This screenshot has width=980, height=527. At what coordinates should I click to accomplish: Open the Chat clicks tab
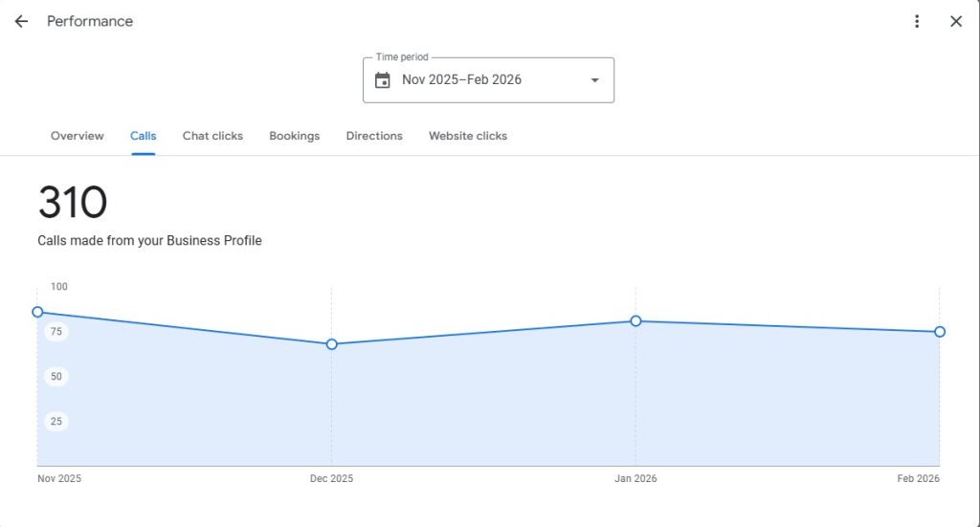pos(212,136)
